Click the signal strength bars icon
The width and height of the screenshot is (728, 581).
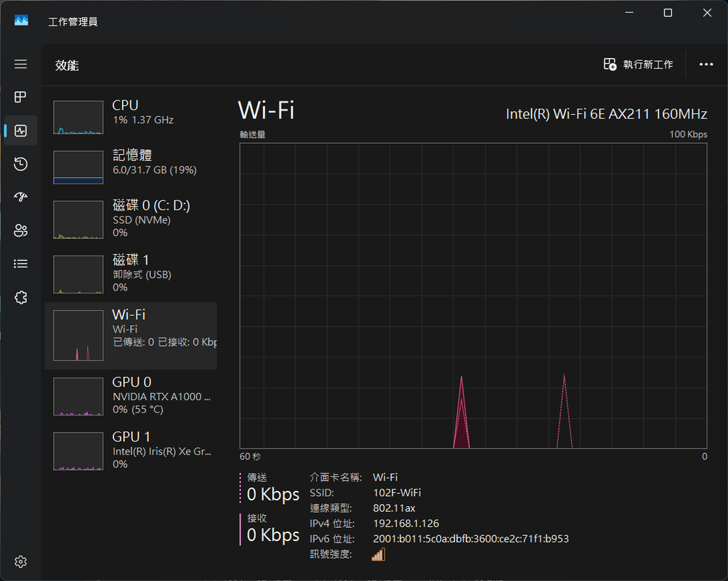[x=379, y=554]
